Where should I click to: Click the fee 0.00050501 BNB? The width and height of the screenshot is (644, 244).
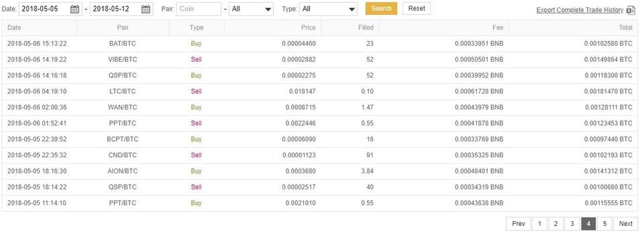tap(479, 60)
